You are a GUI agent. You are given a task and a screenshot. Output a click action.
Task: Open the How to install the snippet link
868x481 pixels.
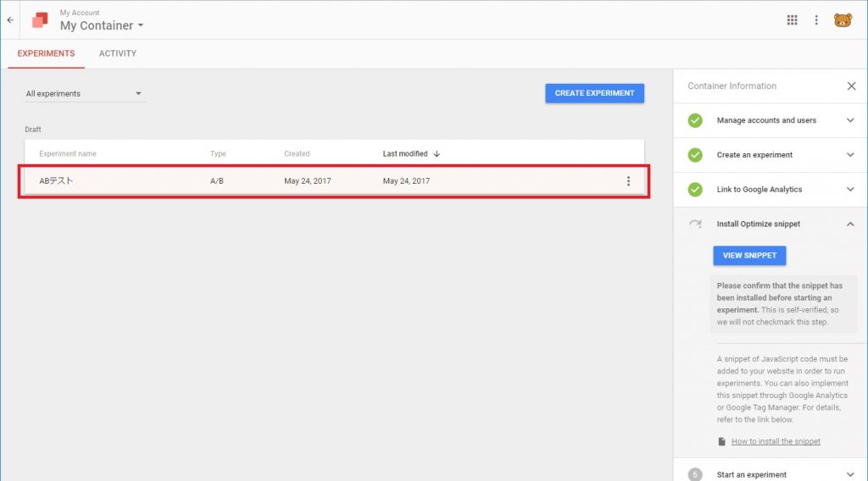tap(776, 441)
